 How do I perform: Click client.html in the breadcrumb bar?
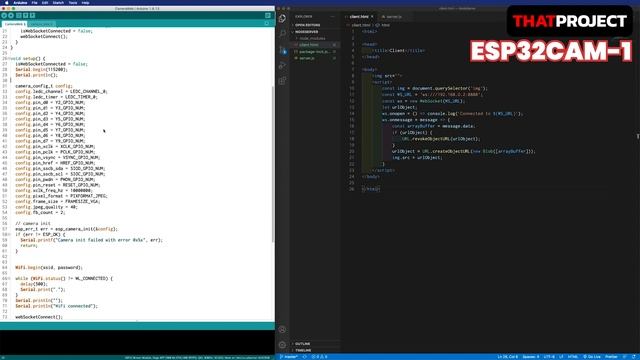coord(360,25)
